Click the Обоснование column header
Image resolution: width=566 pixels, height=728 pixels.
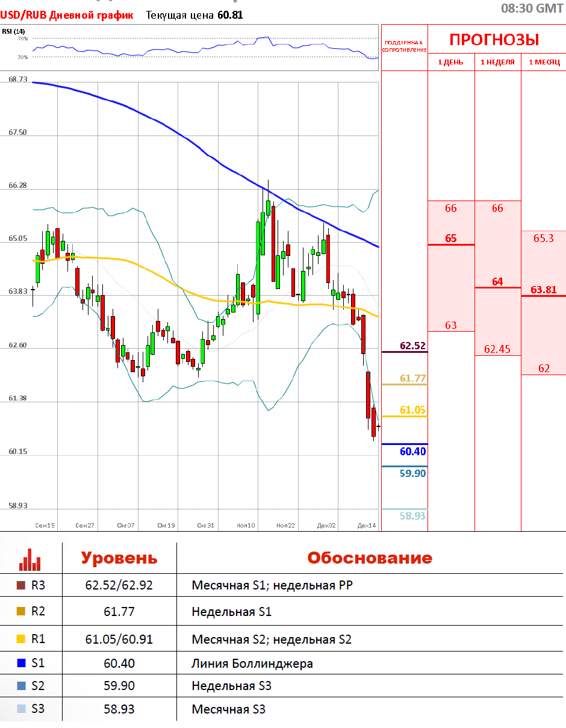pos(369,558)
